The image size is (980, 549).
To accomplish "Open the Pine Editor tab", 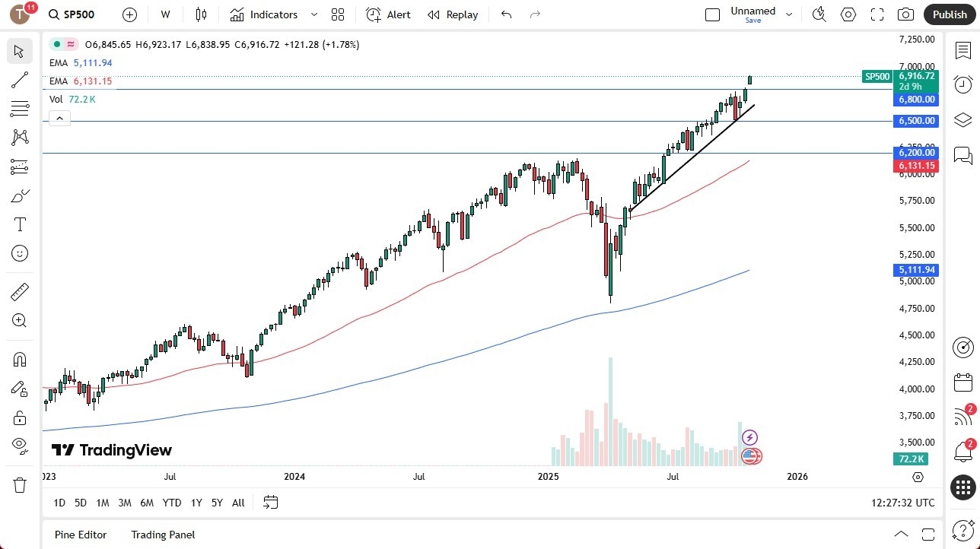I will 80,535.
